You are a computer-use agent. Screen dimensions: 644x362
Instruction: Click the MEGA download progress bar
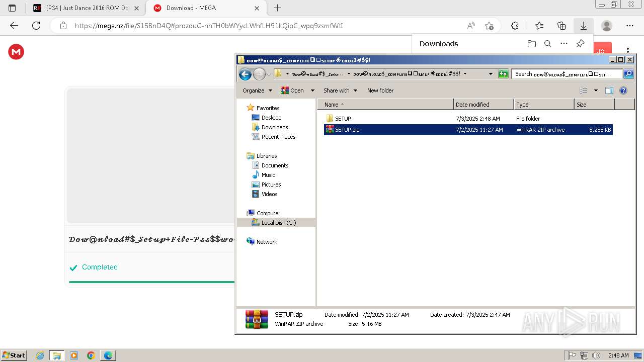pos(151,282)
